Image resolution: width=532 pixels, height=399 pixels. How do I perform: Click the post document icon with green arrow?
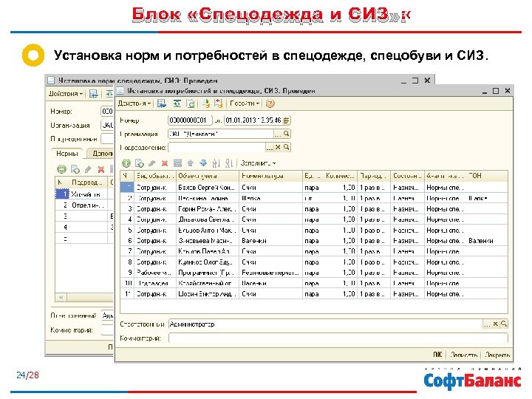[x=205, y=103]
